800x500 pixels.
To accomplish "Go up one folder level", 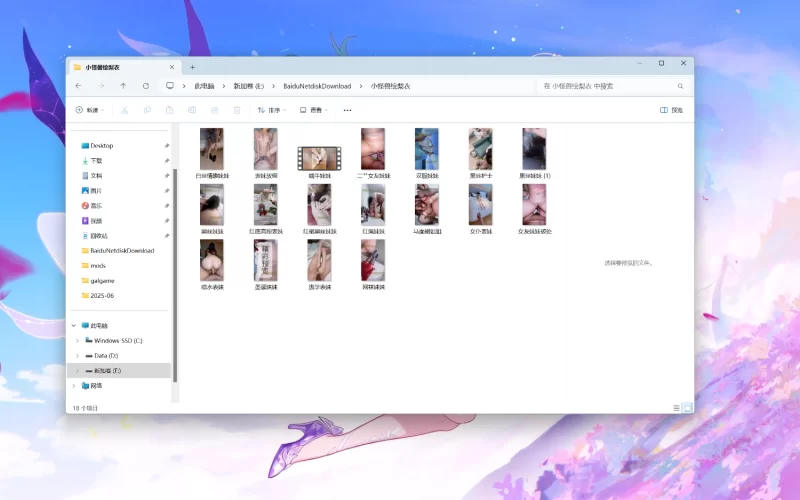I will point(123,86).
